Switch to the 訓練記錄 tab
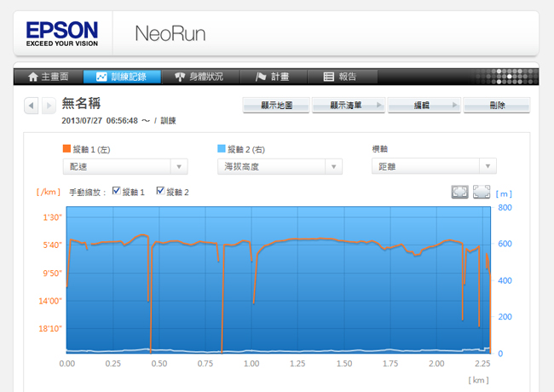This screenshot has width=554, height=392. (x=122, y=77)
